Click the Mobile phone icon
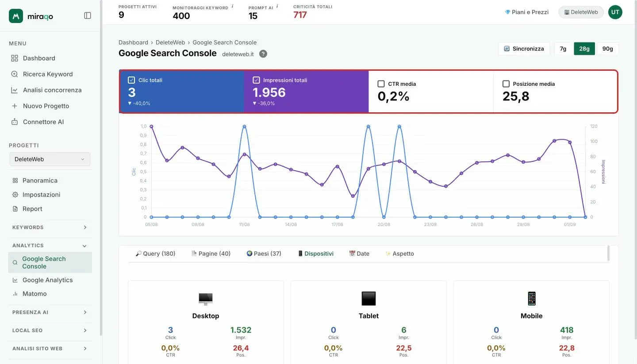The width and height of the screenshot is (637, 364). pyautogui.click(x=531, y=299)
